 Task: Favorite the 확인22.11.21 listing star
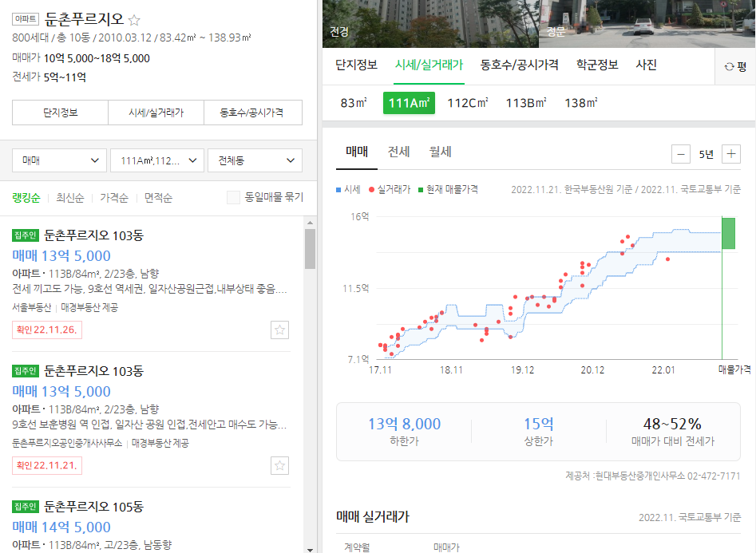[x=279, y=466]
